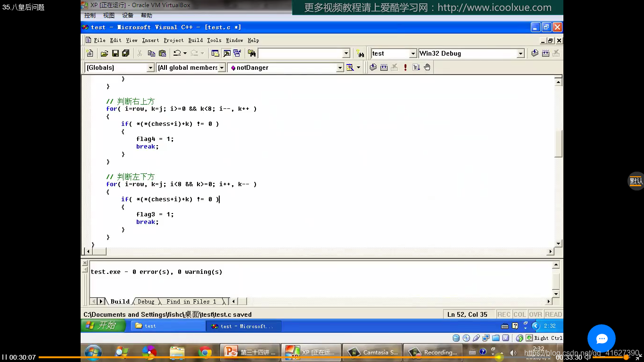Viewport: 644px width, 362px height.
Task: Open VirtualBox 视图 menu
Action: pyautogui.click(x=109, y=16)
